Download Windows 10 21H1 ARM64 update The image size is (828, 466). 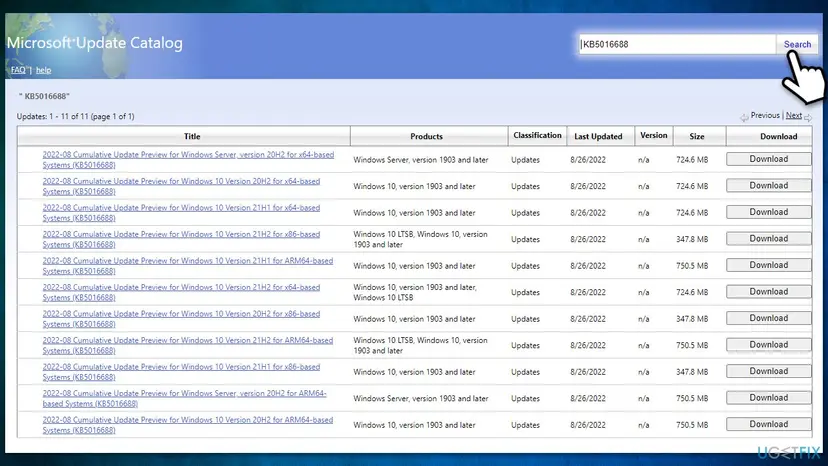click(768, 265)
